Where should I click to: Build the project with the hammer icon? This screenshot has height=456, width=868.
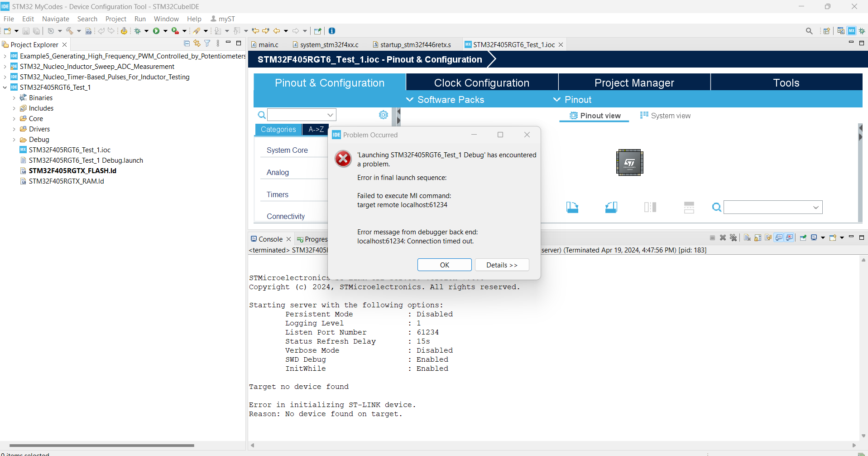click(x=70, y=30)
